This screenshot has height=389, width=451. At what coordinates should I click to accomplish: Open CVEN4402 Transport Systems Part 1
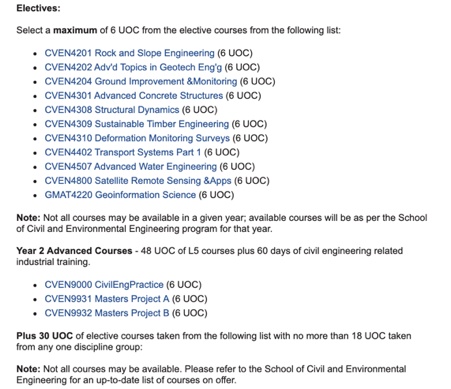point(123,152)
